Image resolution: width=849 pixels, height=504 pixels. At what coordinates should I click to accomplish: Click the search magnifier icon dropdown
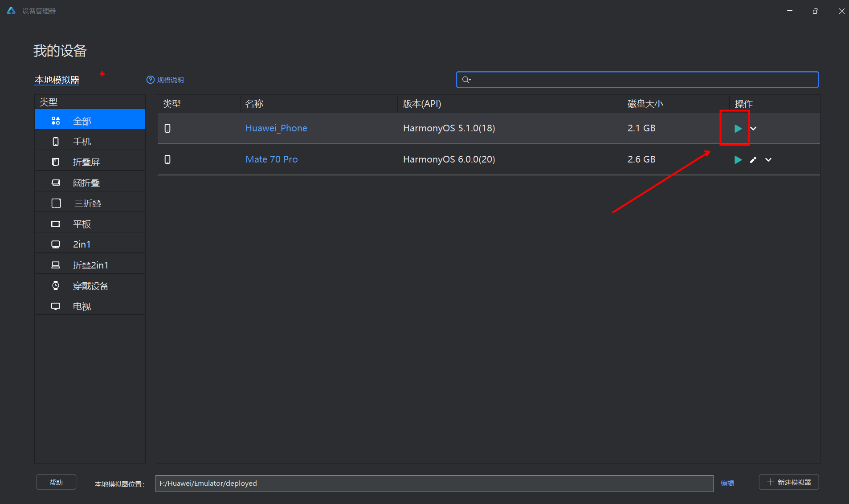point(466,80)
